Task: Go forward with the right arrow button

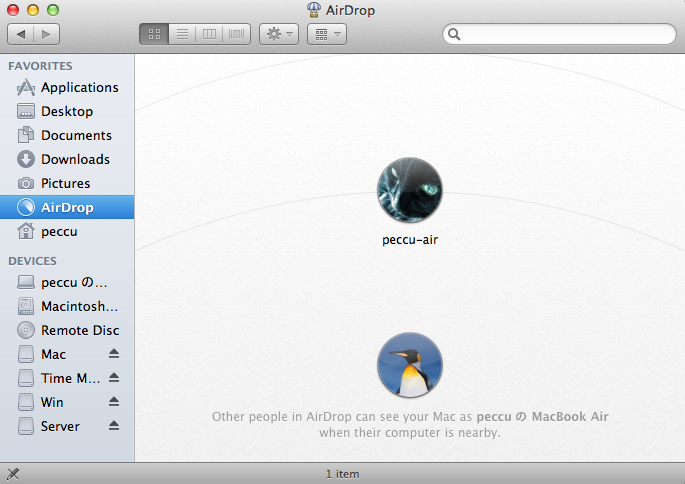Action: point(46,34)
